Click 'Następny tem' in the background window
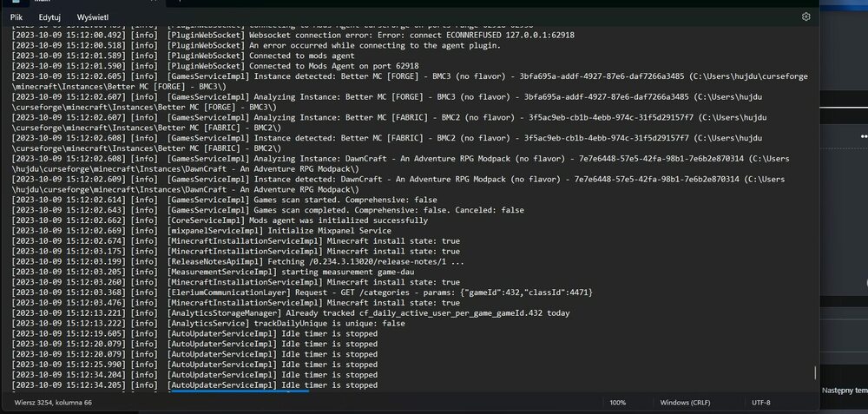868x414 pixels. pos(845,391)
